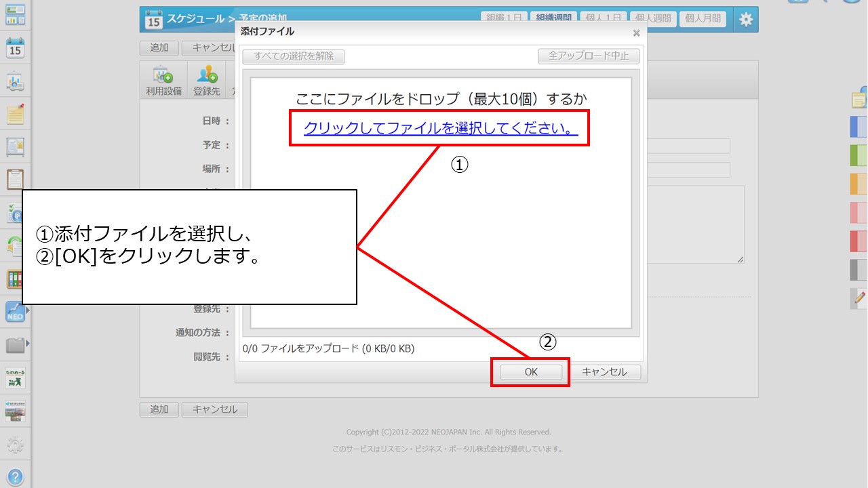Pick the gray color swatch on the right edge

(x=859, y=269)
